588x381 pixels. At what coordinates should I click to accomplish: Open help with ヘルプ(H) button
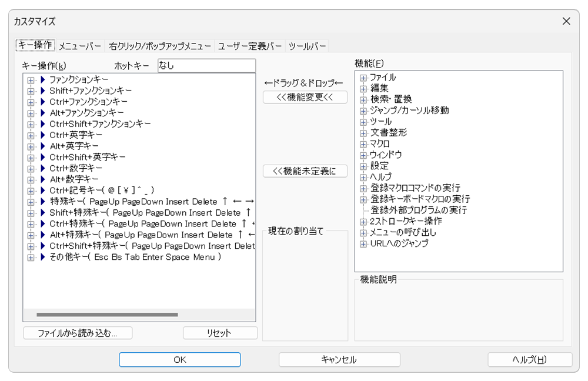click(x=529, y=360)
